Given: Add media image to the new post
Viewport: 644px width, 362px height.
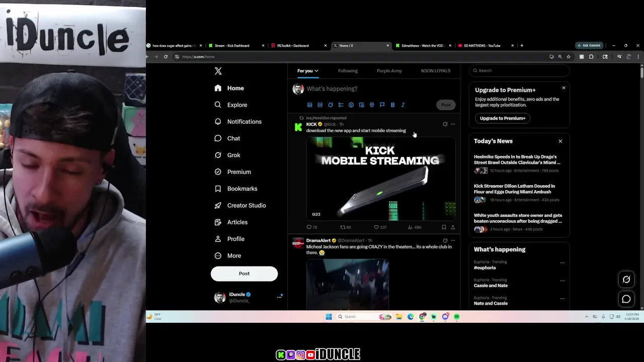Looking at the screenshot, I should pyautogui.click(x=309, y=105).
